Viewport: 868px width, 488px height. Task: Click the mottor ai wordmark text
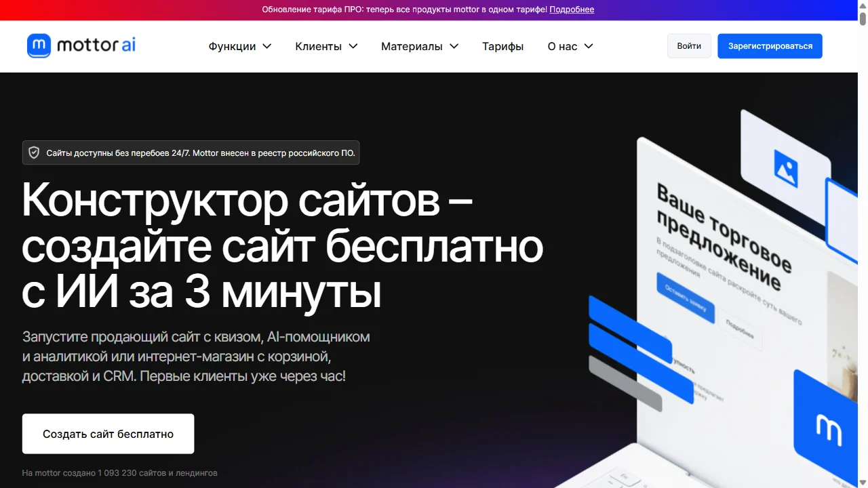(x=96, y=46)
